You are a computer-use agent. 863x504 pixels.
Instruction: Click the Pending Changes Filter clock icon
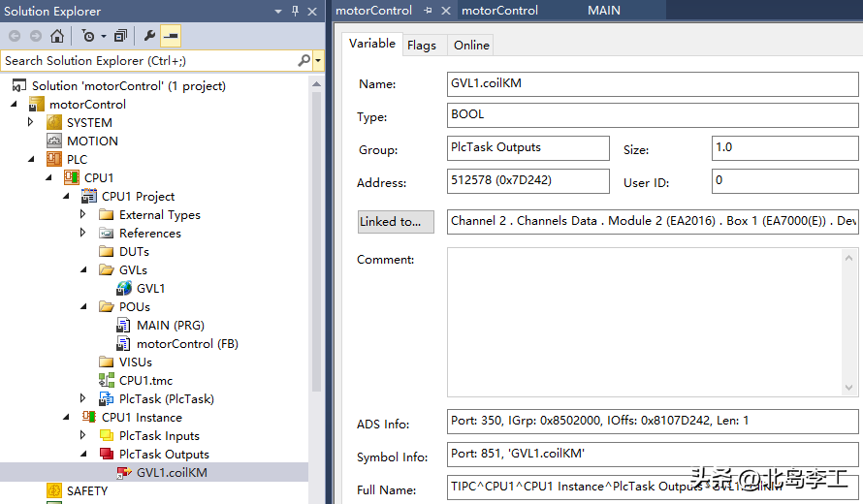pos(88,36)
